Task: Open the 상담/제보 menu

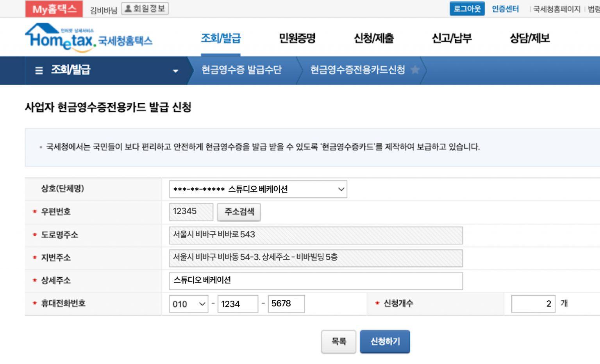Action: coord(529,38)
